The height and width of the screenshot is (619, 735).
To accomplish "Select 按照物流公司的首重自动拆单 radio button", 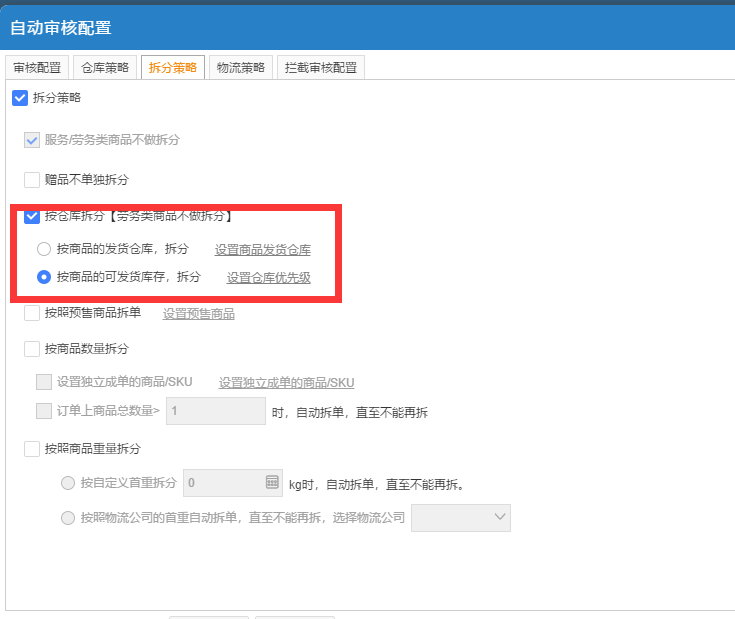I will (68, 518).
